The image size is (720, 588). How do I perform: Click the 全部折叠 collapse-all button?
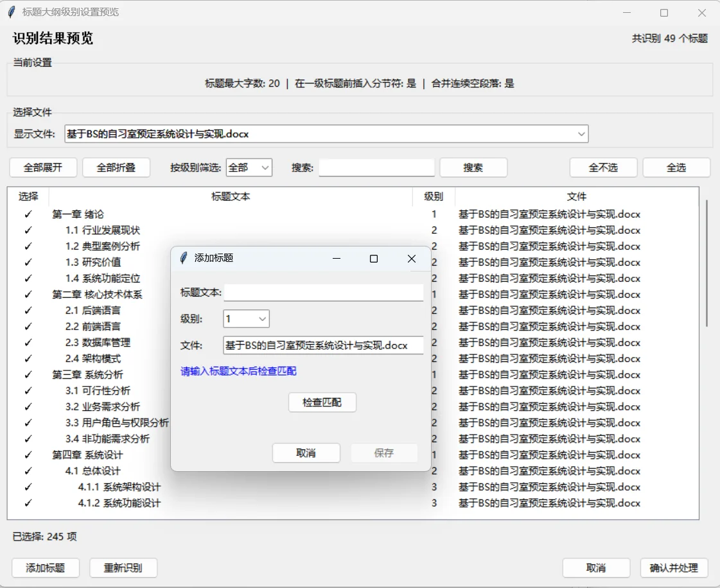pyautogui.click(x=116, y=167)
